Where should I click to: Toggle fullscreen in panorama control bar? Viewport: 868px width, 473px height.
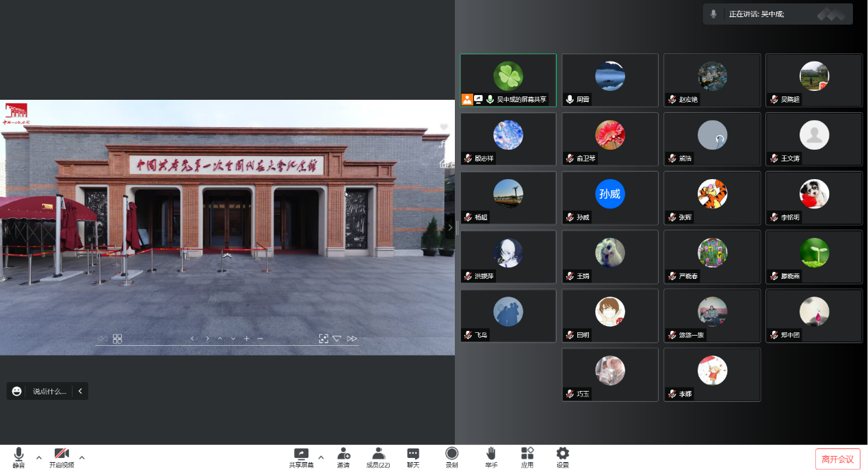pyautogui.click(x=324, y=338)
